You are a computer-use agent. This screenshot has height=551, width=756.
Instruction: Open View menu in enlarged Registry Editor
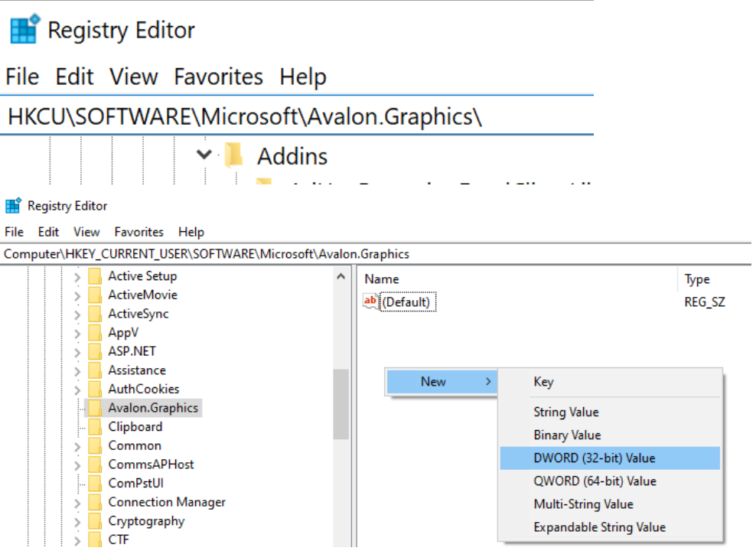(x=134, y=77)
